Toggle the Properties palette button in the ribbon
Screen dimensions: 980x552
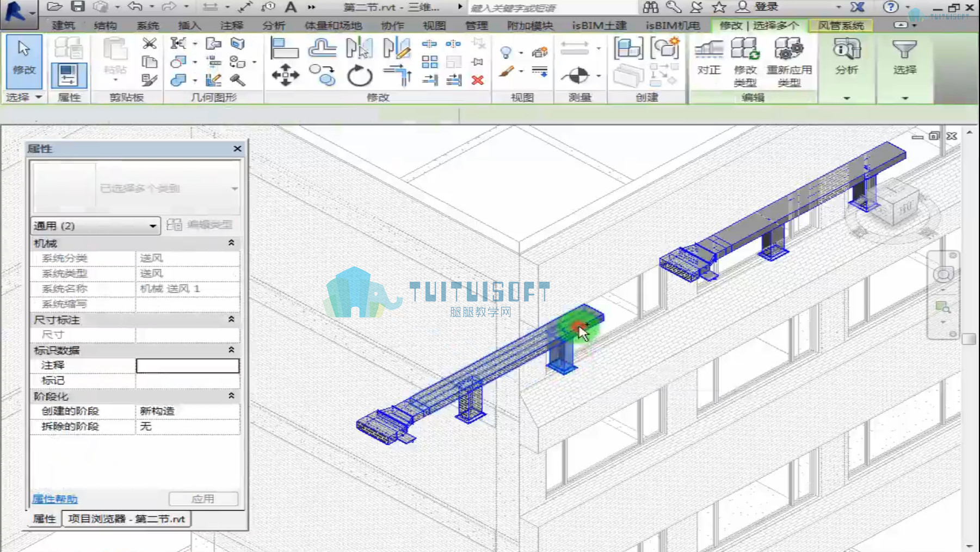[x=69, y=75]
